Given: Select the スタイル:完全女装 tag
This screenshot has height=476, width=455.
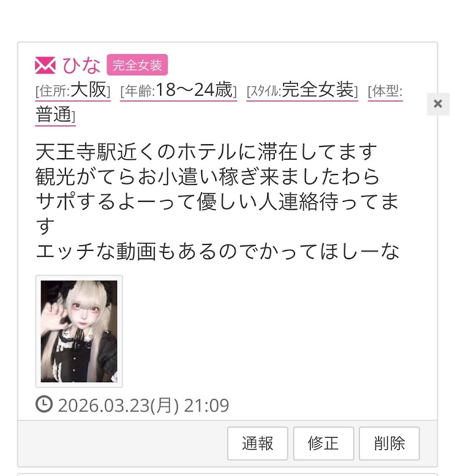Looking at the screenshot, I should 302,90.
